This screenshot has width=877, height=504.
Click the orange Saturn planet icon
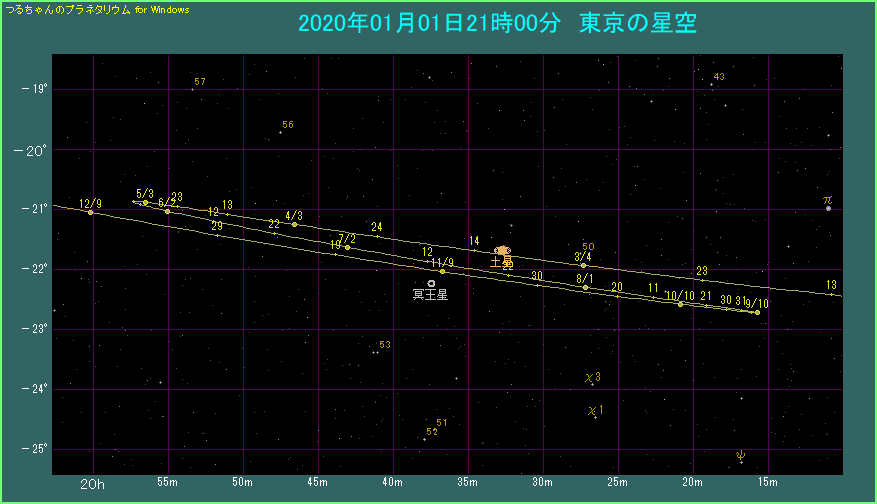[502, 251]
